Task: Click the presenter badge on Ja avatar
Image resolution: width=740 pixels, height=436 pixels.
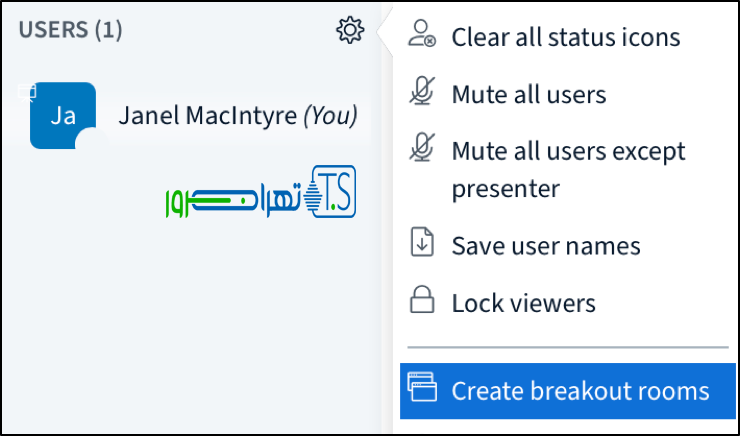Action: click(28, 92)
